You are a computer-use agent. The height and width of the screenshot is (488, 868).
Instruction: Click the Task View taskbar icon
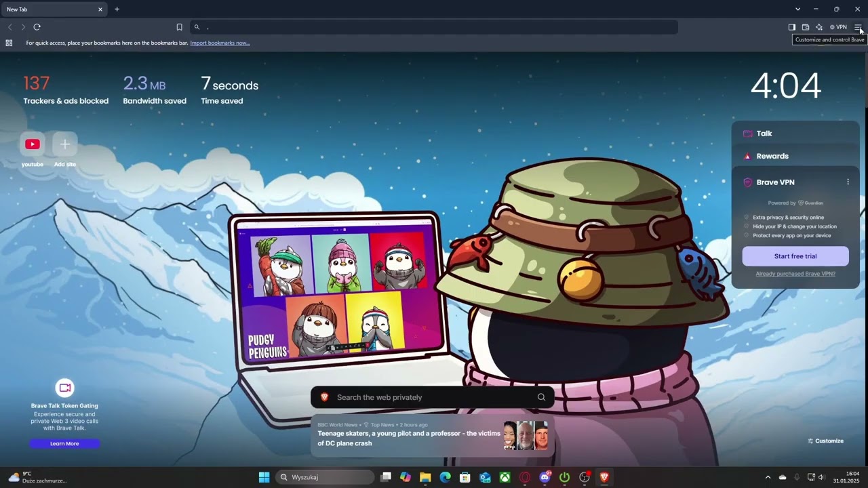pos(385,477)
